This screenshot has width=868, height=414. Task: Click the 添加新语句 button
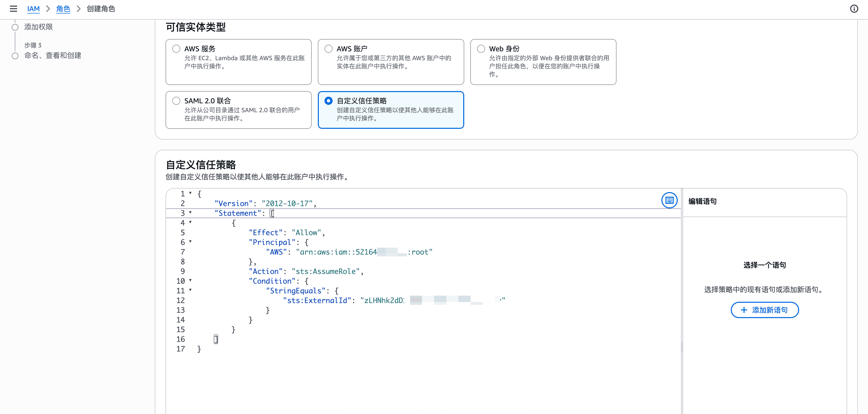click(764, 310)
